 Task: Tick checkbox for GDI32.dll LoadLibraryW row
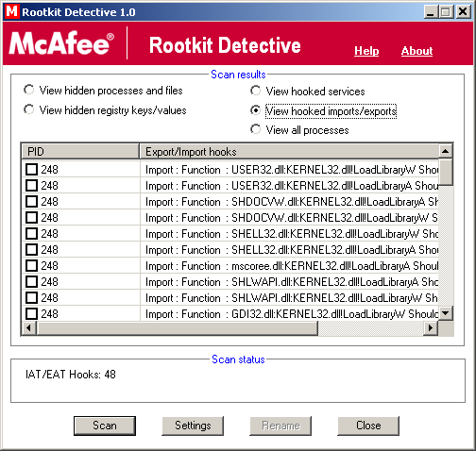click(x=31, y=313)
